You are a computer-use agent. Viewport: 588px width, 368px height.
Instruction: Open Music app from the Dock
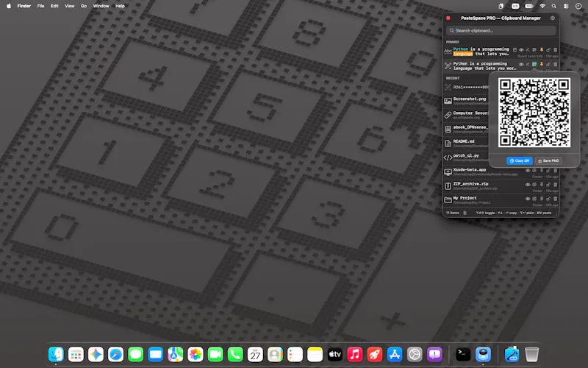(x=355, y=354)
